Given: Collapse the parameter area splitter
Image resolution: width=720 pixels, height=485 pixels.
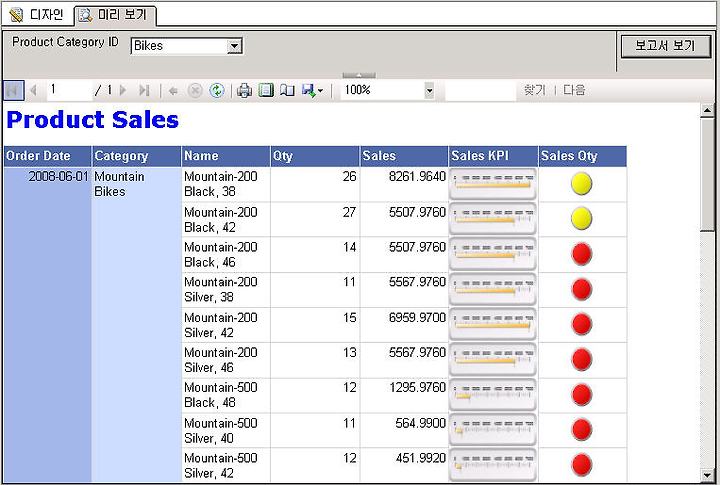Looking at the screenshot, I should (359, 75).
